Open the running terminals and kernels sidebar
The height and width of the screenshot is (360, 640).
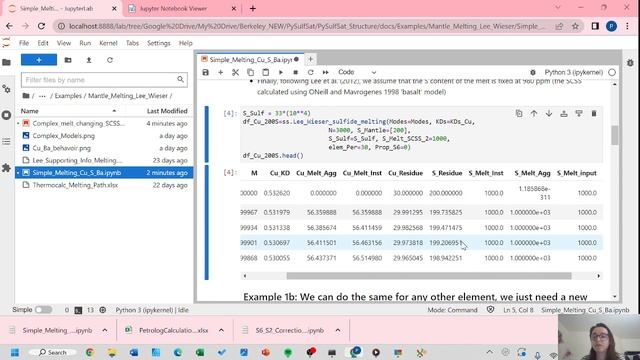[x=7, y=115]
